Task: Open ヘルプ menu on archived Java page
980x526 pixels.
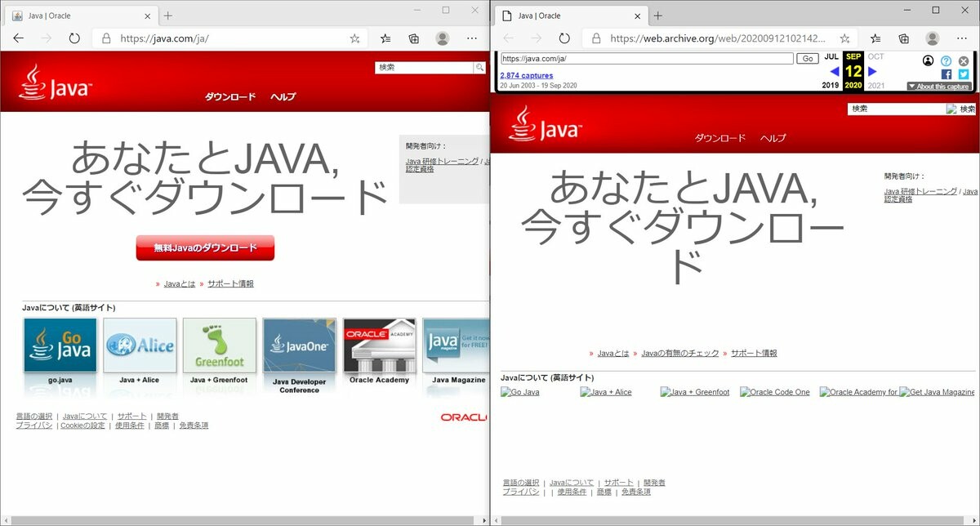Action: tap(773, 138)
